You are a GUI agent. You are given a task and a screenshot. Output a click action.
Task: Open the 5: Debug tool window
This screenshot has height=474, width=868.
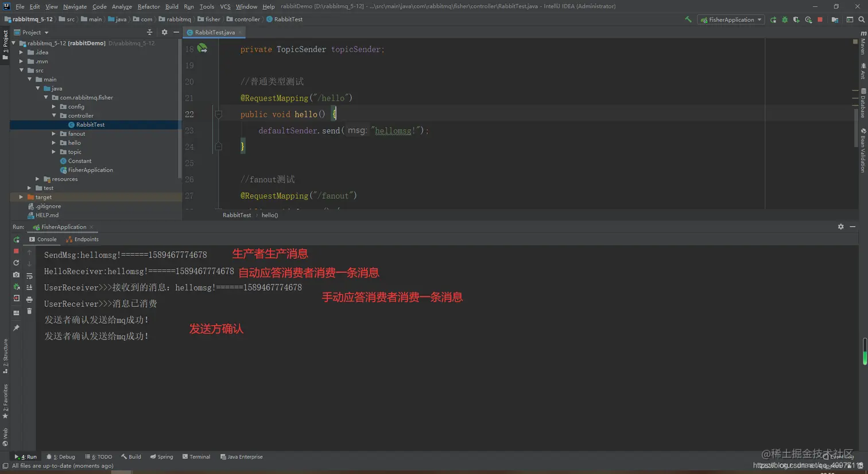(x=61, y=457)
